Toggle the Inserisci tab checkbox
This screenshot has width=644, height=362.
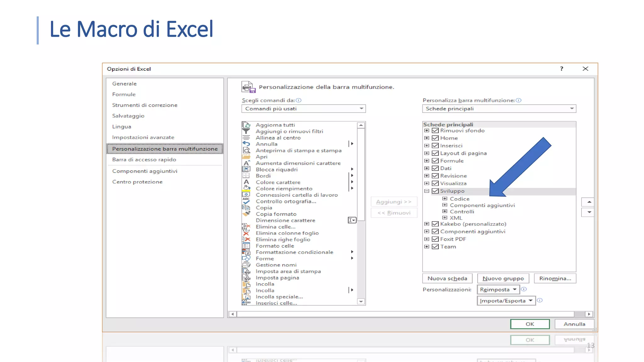(x=435, y=145)
